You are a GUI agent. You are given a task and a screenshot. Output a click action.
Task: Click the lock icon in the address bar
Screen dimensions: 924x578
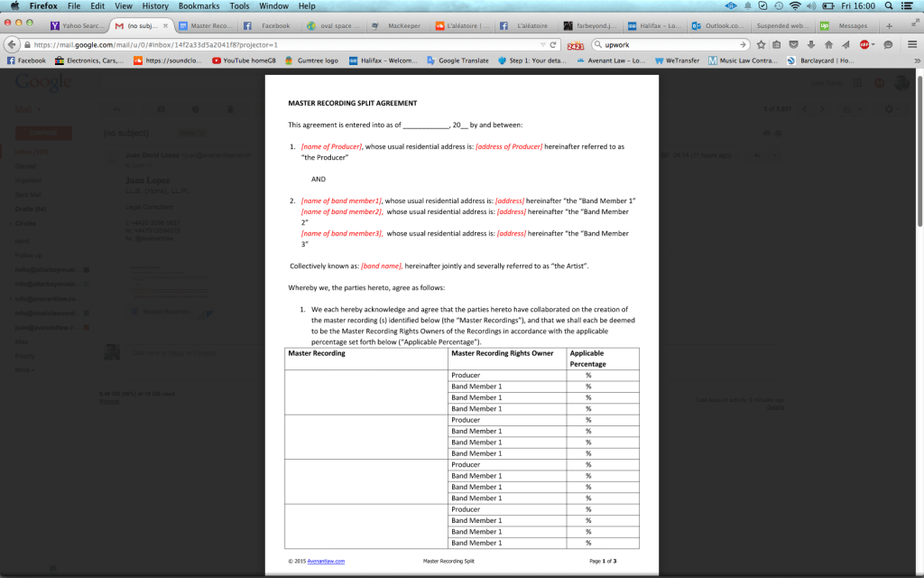point(26,45)
